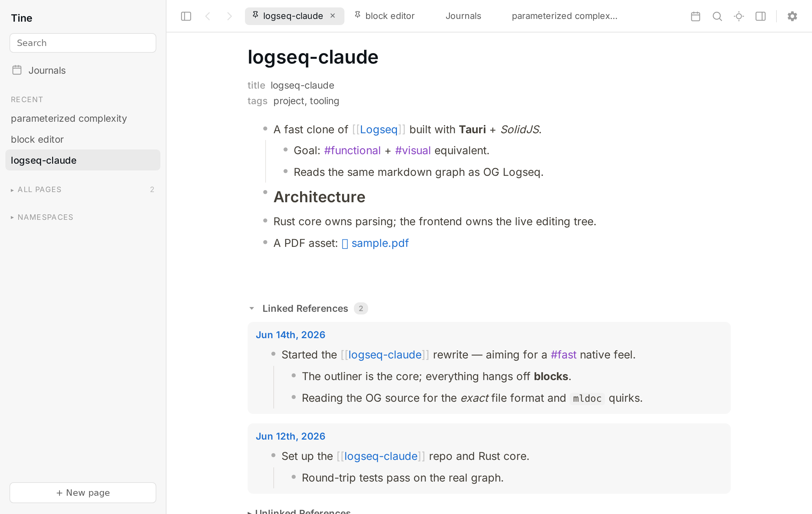Click the Tine graph name
This screenshot has width=812, height=514.
pos(22,18)
